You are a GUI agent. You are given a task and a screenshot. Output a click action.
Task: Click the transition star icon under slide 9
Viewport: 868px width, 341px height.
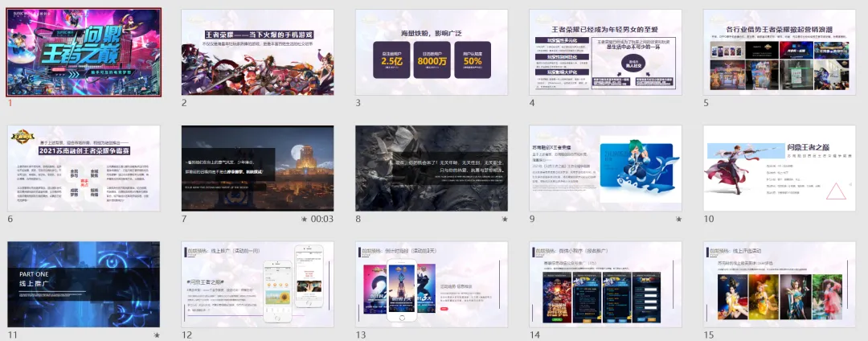(x=678, y=220)
